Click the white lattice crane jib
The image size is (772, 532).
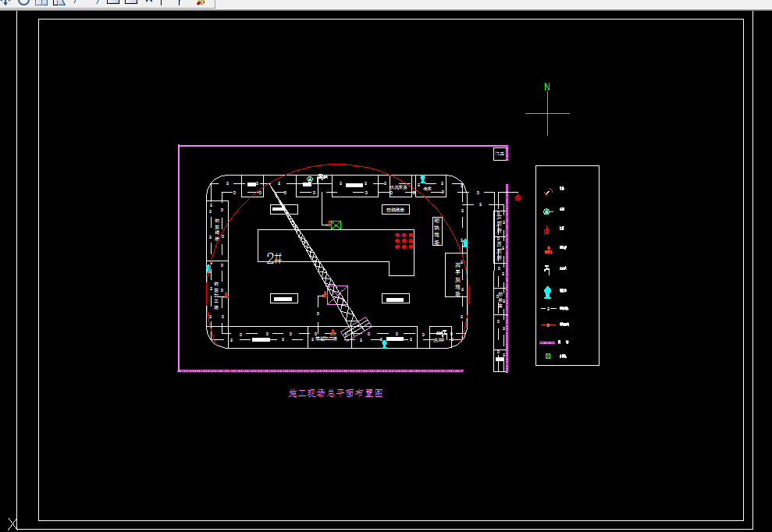point(315,256)
